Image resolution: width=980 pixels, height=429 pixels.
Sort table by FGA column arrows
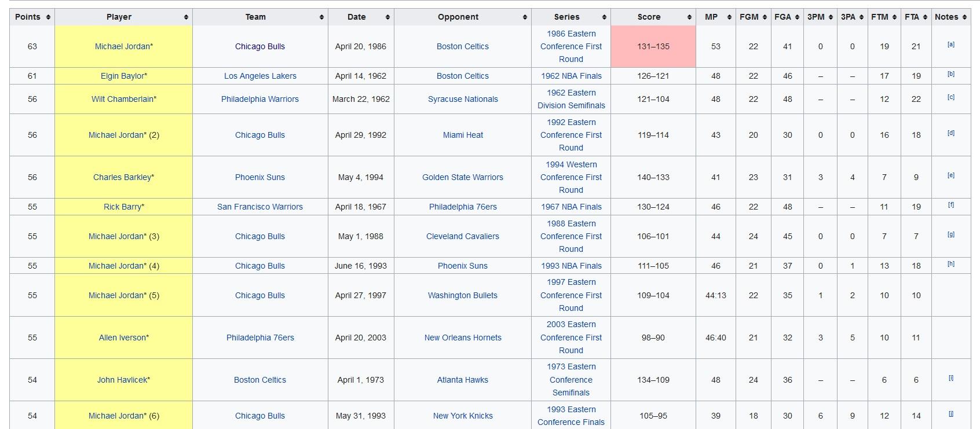click(797, 17)
